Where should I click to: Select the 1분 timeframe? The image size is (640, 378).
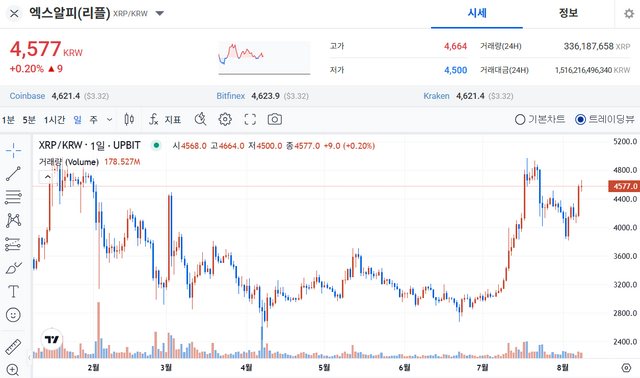pyautogui.click(x=8, y=120)
